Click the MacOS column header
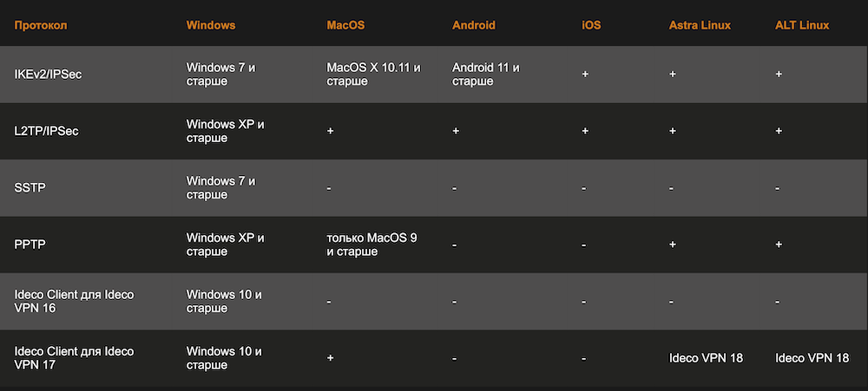868x391 pixels. pos(345,25)
